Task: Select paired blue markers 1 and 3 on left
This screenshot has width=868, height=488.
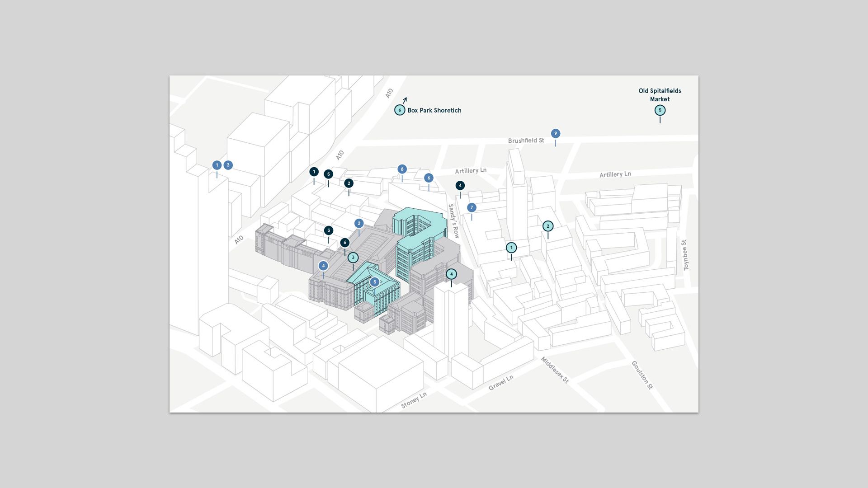Action: pos(222,165)
